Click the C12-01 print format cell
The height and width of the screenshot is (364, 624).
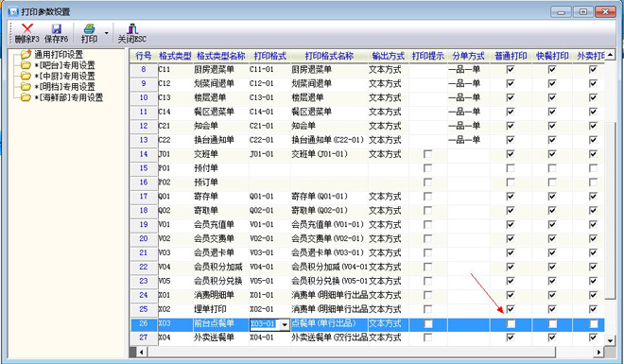269,83
